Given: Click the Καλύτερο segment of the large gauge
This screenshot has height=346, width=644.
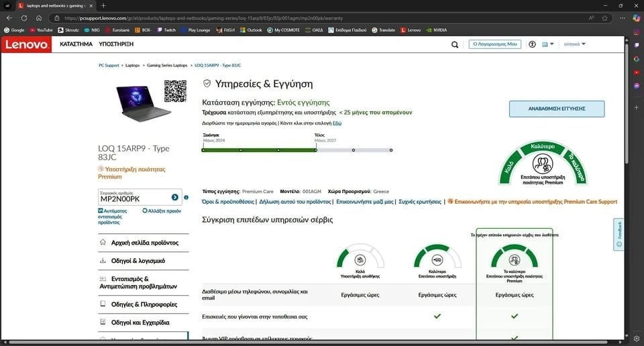Looking at the screenshot, I should (x=543, y=147).
